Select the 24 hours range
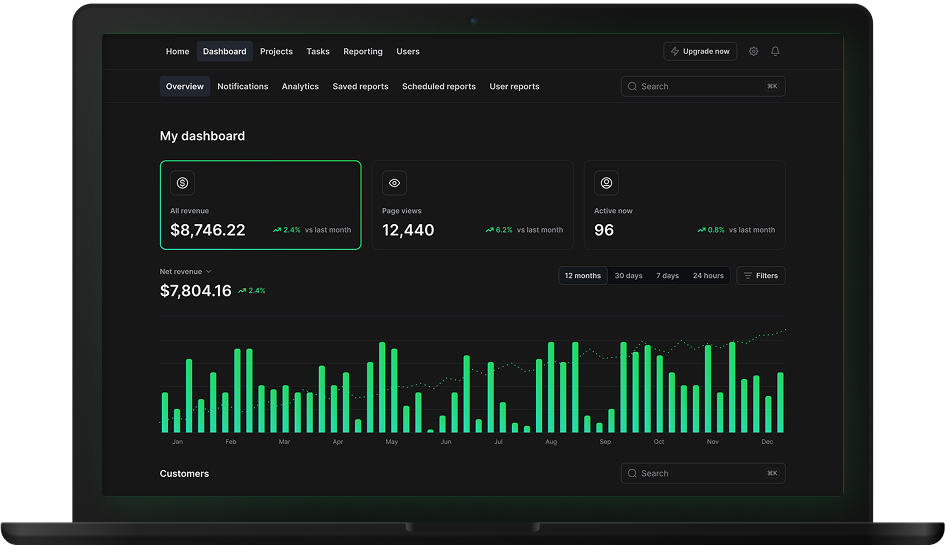The image size is (945, 546). 708,275
